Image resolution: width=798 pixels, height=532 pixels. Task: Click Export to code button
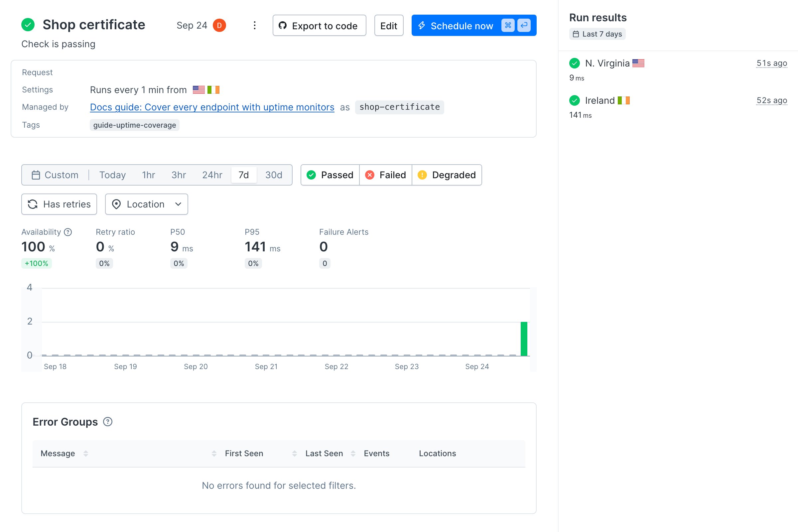coord(319,26)
